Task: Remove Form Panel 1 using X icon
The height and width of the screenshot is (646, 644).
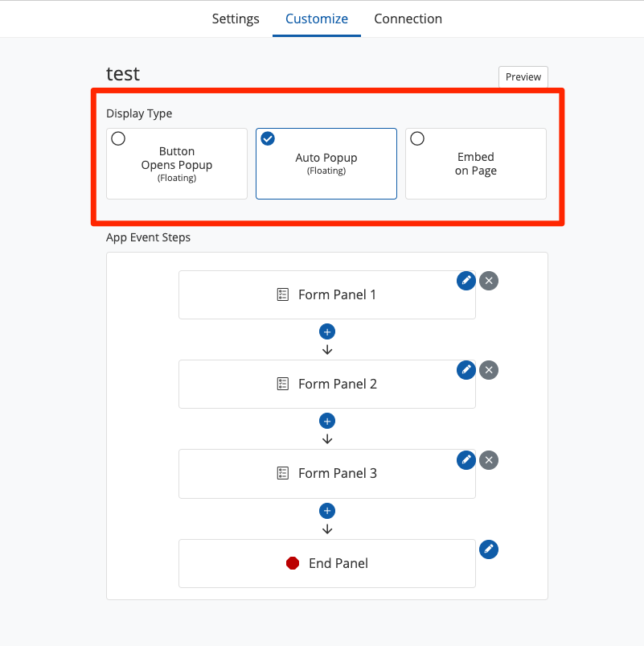Action: (489, 281)
